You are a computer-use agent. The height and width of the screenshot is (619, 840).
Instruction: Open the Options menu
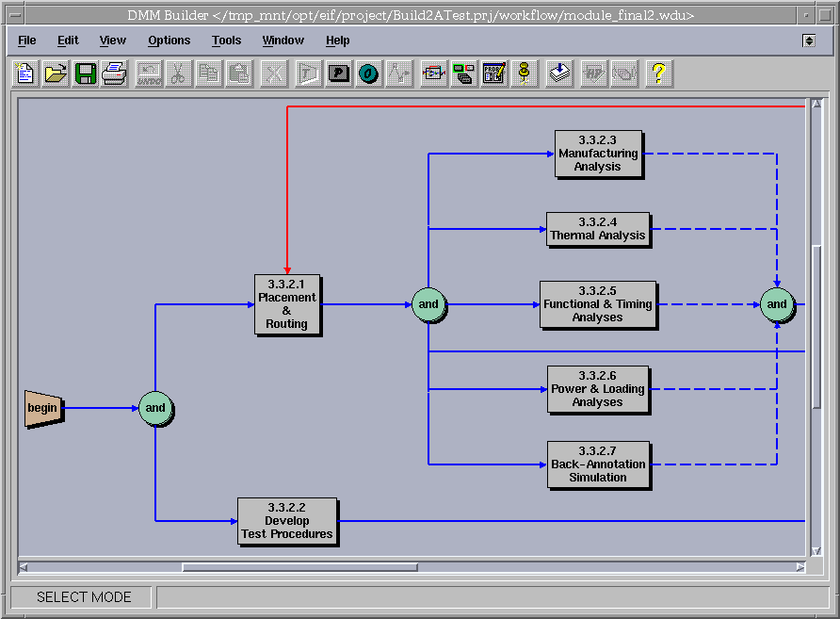click(169, 41)
